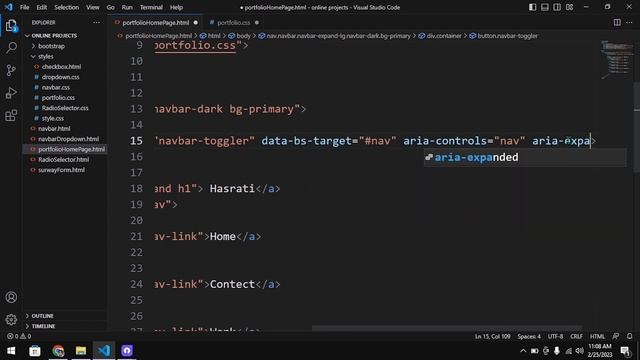Switch to the portfolio.css tab
640x360 pixels.
click(x=233, y=22)
